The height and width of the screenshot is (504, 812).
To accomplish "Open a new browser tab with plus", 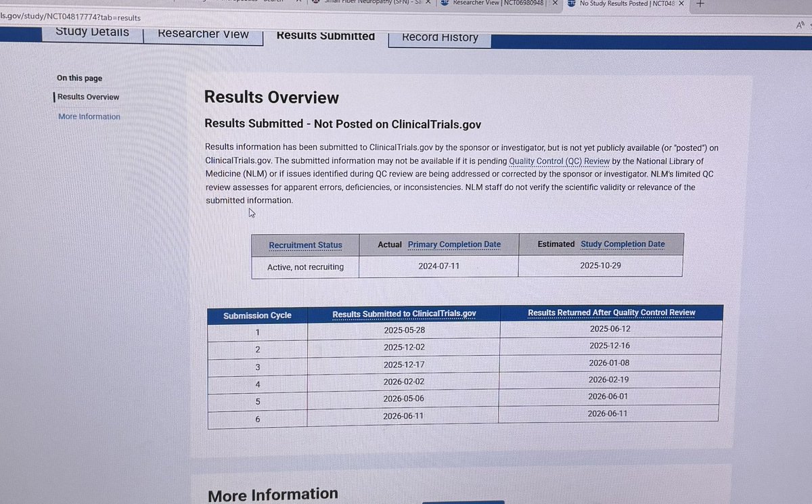I will pyautogui.click(x=700, y=3).
